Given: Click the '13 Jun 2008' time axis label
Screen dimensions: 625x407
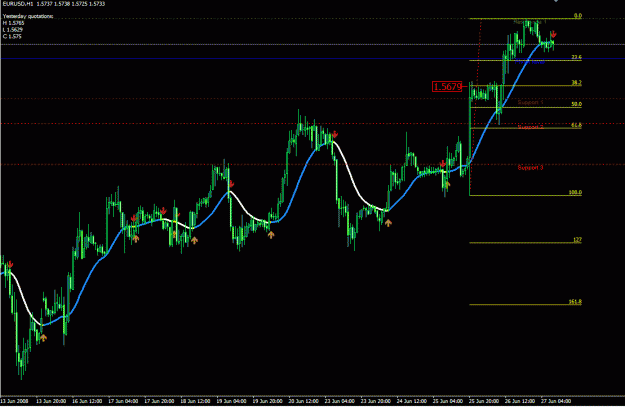Looking at the screenshot, I should (x=14, y=401).
